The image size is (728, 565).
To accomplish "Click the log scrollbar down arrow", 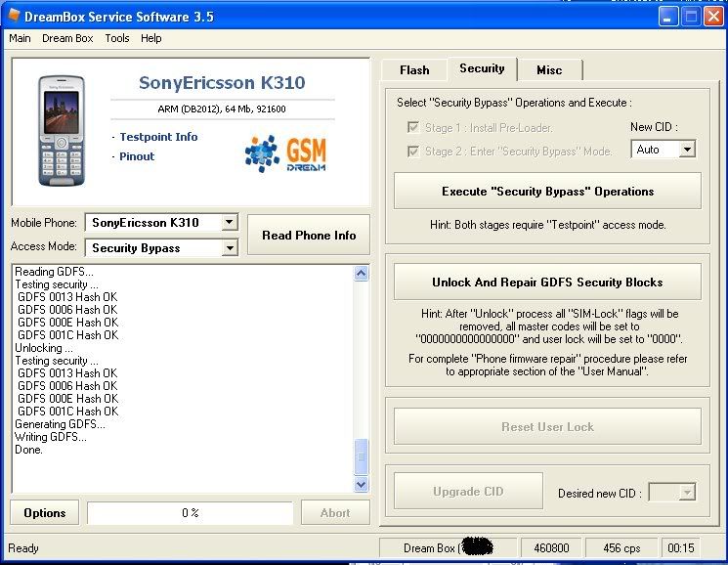I will click(x=361, y=484).
